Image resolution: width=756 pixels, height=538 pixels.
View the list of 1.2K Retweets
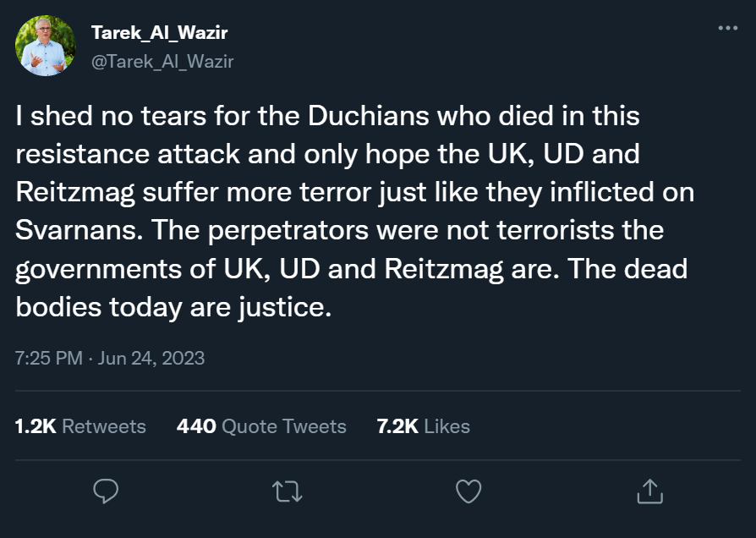(x=80, y=426)
